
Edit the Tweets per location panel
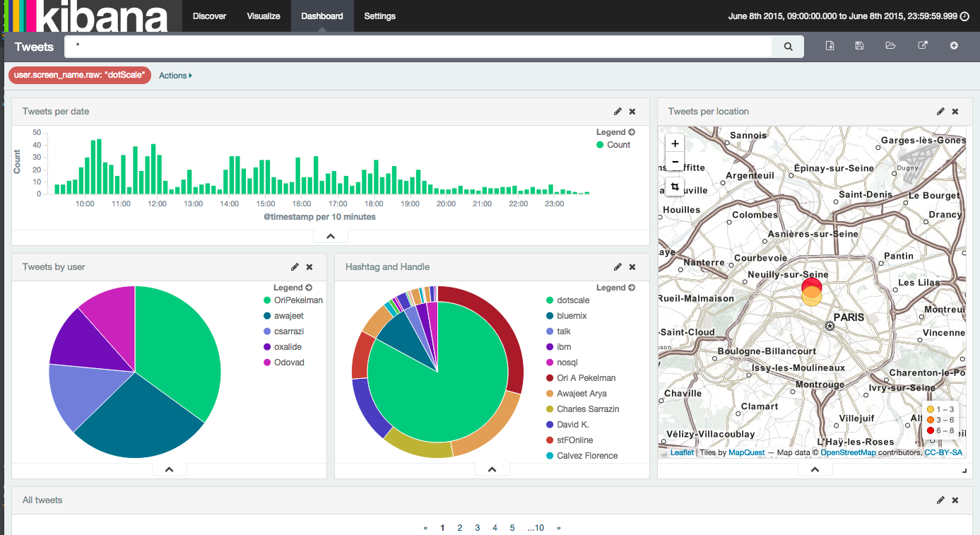click(940, 112)
